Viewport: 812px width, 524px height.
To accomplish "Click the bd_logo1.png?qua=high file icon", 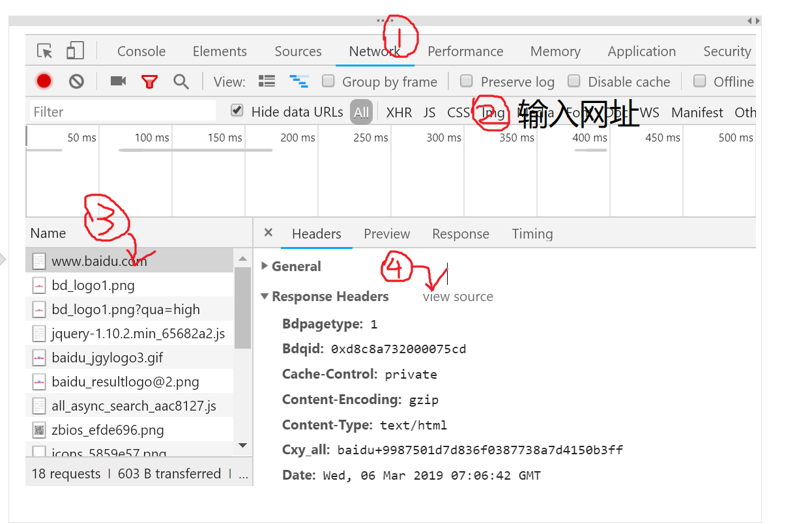I will tap(39, 310).
